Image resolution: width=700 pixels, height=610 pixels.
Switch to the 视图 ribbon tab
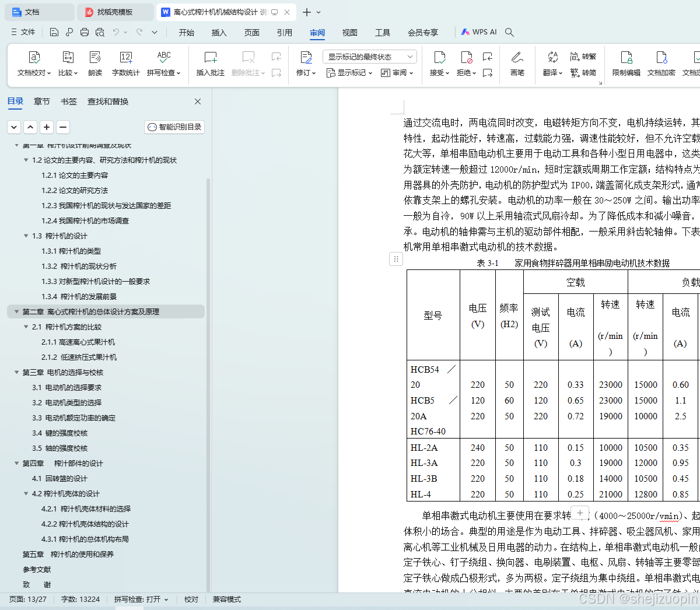pos(350,33)
